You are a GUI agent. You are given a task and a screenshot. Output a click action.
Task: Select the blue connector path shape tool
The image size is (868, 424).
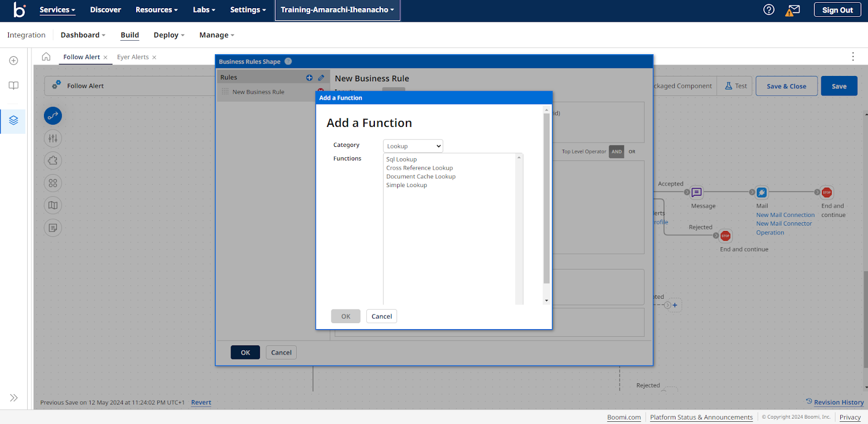[53, 115]
